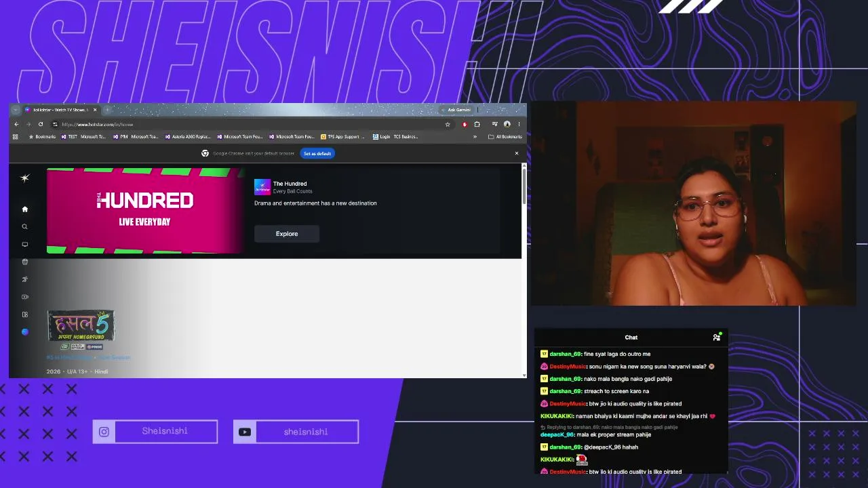The image size is (868, 488).
Task: Open the Asteria A360 bookmark
Action: click(188, 137)
